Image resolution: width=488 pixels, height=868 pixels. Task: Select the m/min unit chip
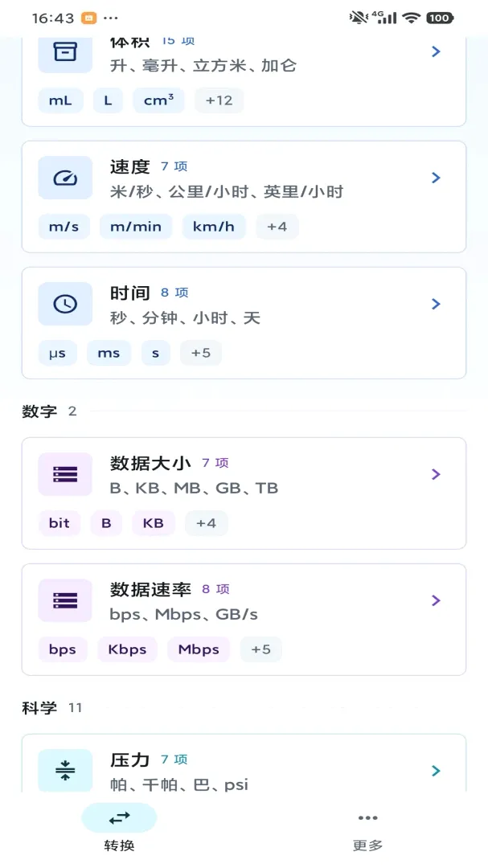136,227
